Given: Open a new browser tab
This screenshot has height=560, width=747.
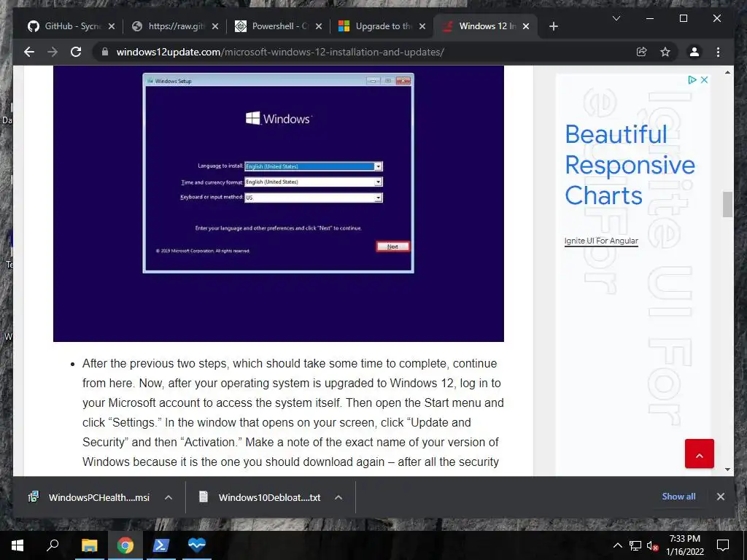Looking at the screenshot, I should 553,26.
